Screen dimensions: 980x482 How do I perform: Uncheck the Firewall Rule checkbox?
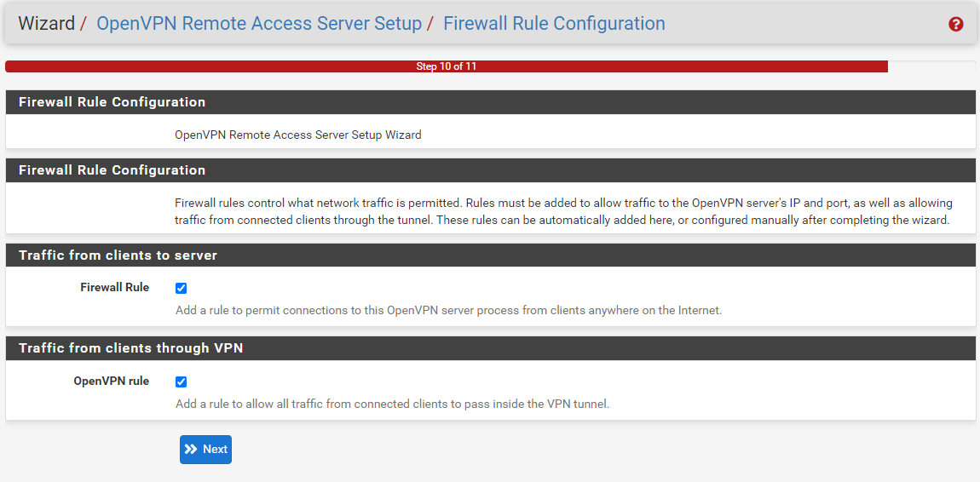tap(182, 288)
